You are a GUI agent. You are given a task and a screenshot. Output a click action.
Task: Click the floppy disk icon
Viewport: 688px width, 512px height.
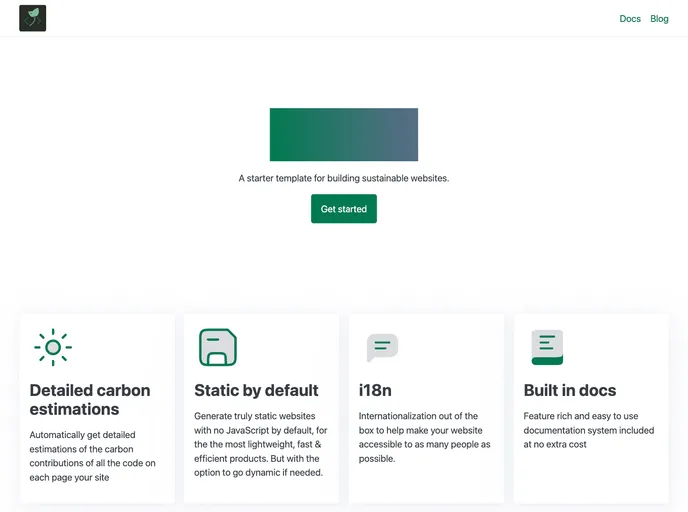pos(217,347)
